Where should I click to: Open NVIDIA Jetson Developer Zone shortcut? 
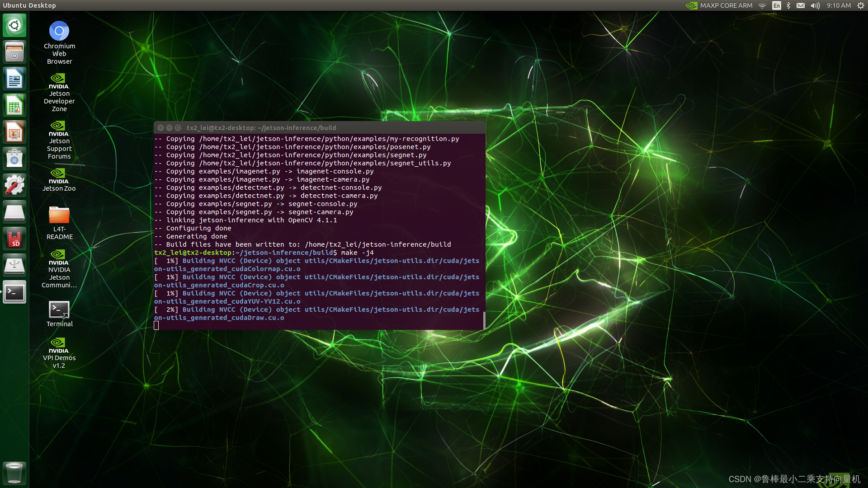coord(59,92)
